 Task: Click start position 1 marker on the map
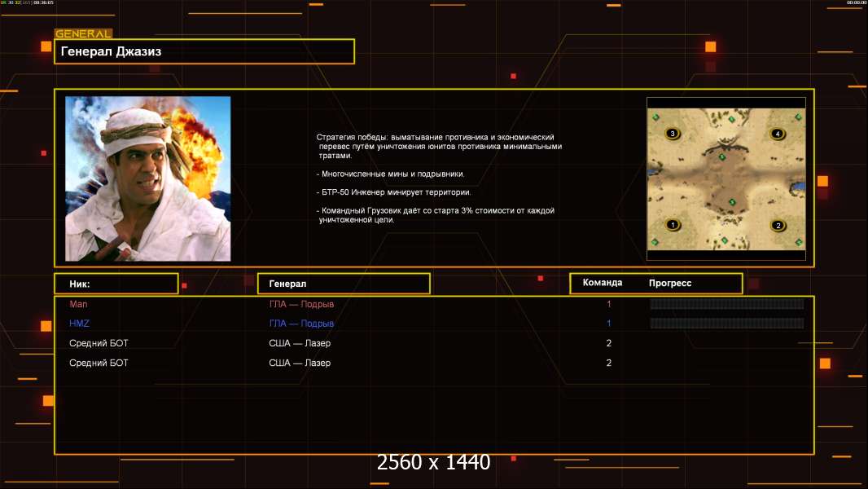point(673,225)
